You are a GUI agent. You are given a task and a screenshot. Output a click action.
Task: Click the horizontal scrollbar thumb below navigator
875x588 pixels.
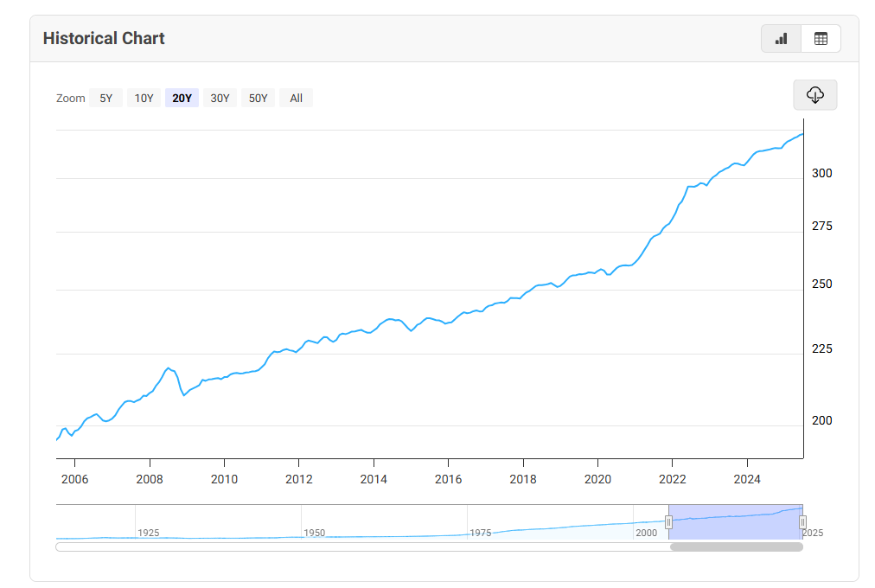736,546
